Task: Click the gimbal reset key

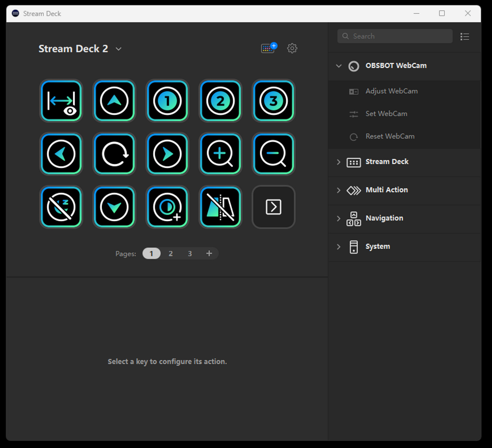Action: (114, 154)
